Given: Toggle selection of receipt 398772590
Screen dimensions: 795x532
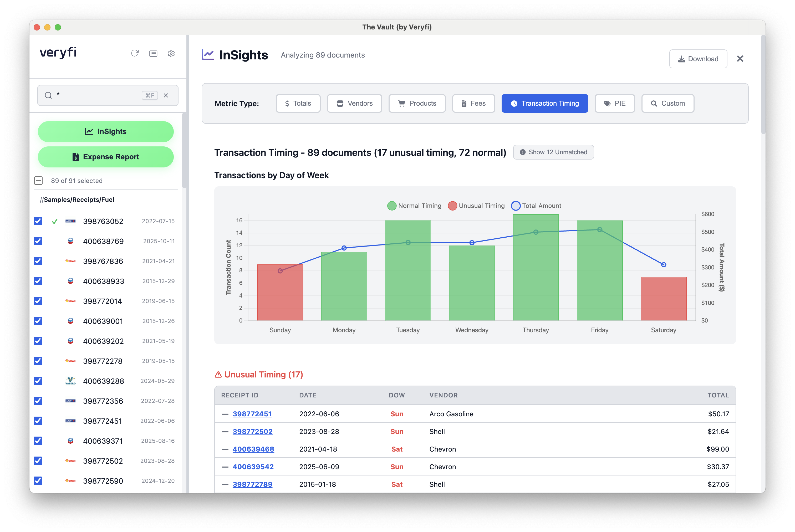Looking at the screenshot, I should tap(38, 481).
